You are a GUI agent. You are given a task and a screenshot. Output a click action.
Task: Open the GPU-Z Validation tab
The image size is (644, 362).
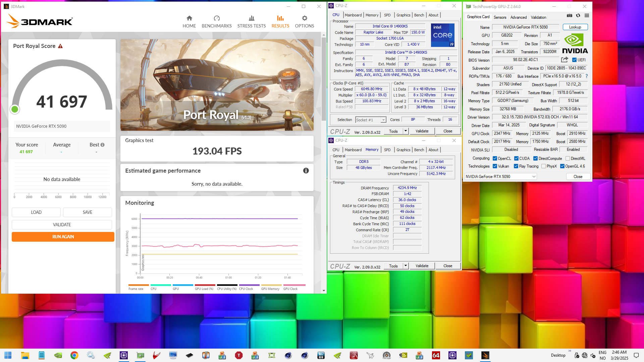(x=538, y=17)
